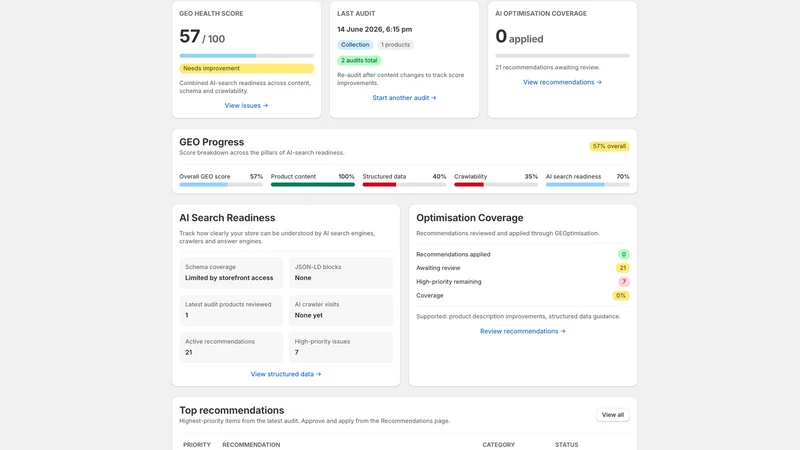Select the Schema coverage tile
Image resolution: width=800 pixels, height=450 pixels.
231,273
